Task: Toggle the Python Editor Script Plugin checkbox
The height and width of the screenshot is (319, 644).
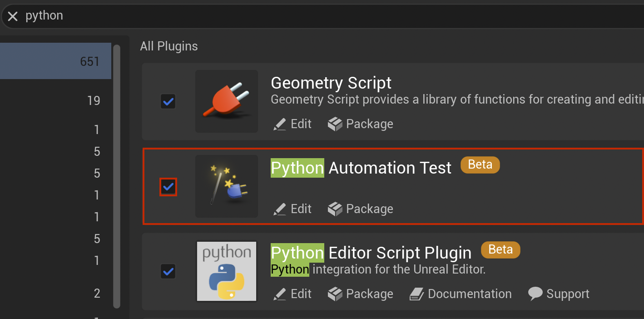Action: click(168, 271)
